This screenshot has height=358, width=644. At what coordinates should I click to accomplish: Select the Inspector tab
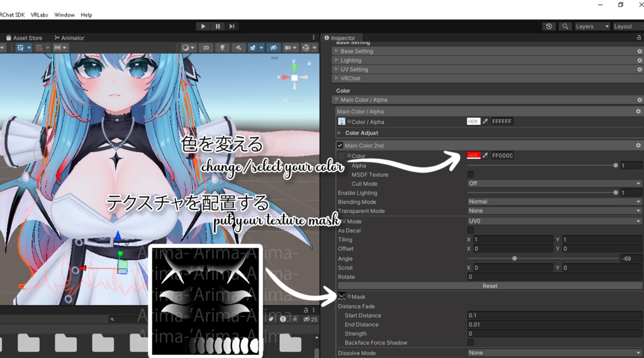[340, 38]
